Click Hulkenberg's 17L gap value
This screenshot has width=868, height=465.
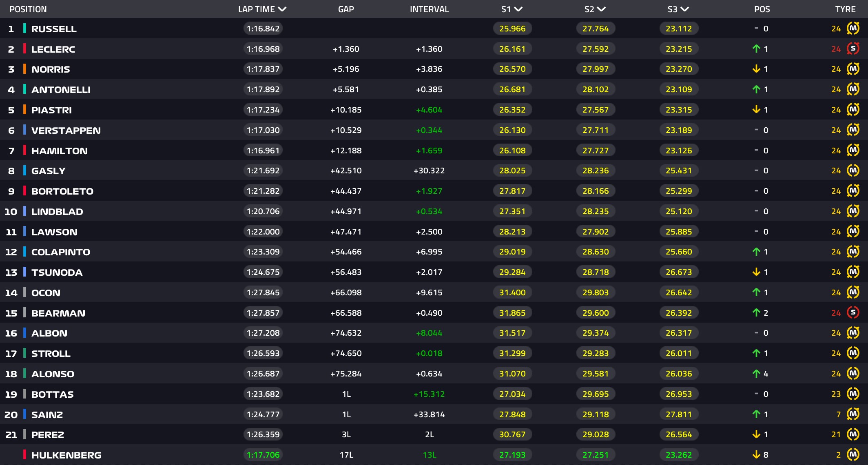[346, 455]
